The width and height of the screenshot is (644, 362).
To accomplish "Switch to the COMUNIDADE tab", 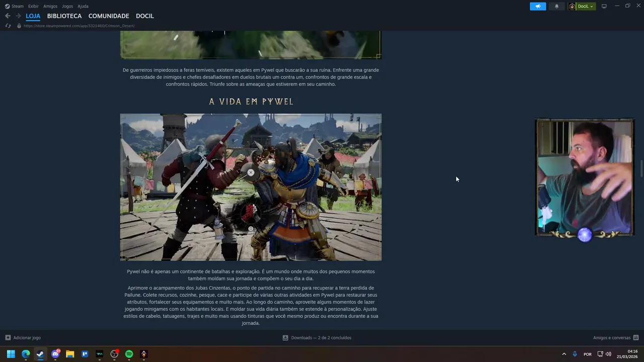I will tap(109, 16).
